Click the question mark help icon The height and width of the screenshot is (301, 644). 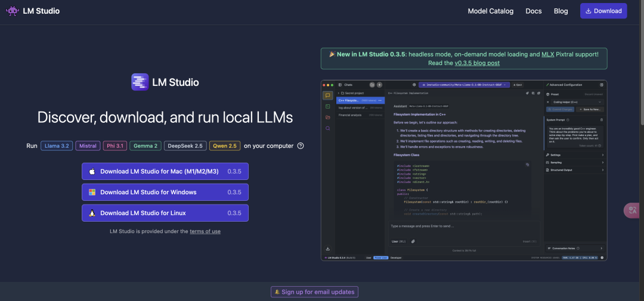[x=300, y=146]
